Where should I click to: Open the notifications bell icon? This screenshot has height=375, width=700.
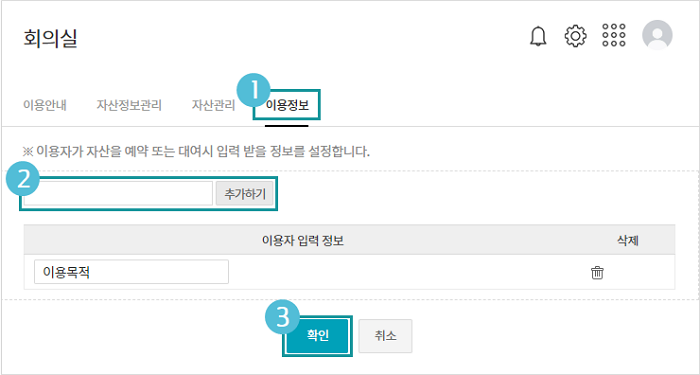coord(538,36)
